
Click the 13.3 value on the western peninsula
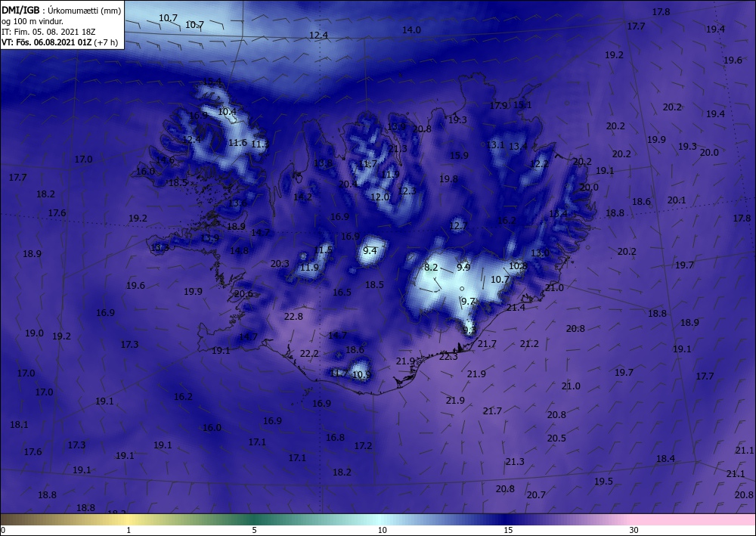(x=160, y=248)
